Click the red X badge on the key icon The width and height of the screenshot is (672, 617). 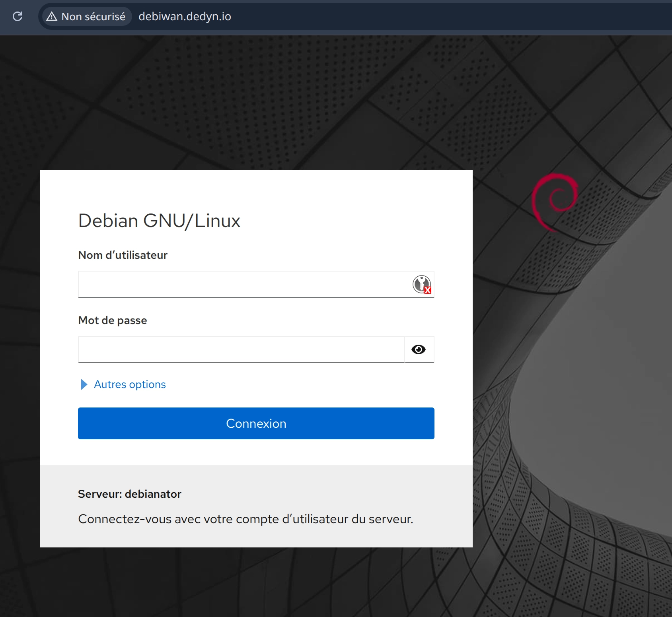pyautogui.click(x=428, y=290)
